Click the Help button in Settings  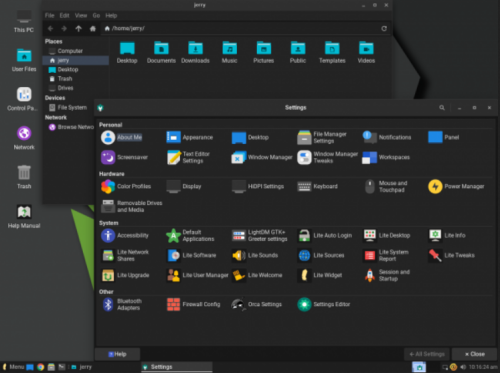tap(117, 354)
